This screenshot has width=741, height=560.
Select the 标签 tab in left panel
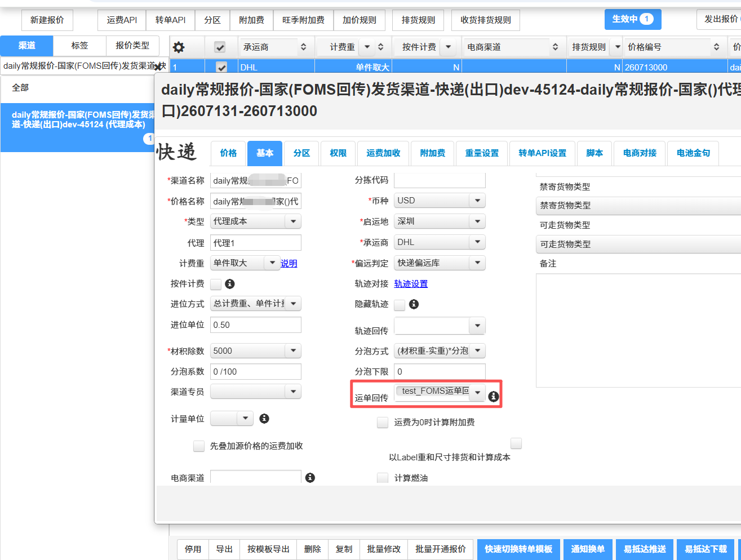(x=79, y=46)
